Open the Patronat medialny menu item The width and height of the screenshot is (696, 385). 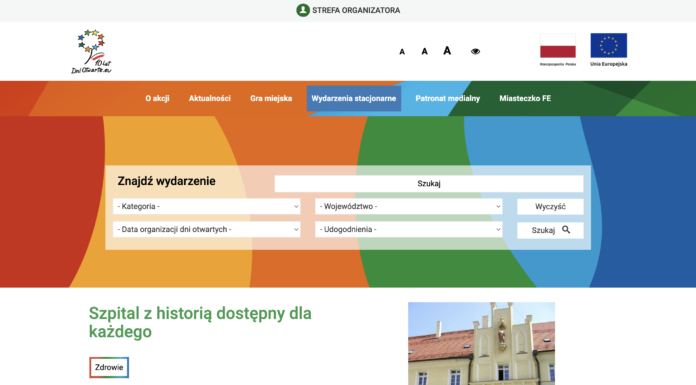447,98
